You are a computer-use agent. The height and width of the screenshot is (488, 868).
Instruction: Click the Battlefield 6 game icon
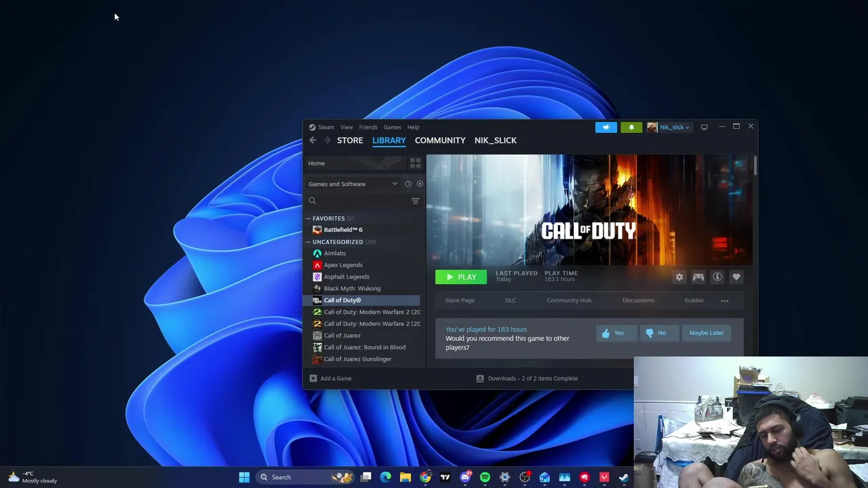(x=317, y=230)
